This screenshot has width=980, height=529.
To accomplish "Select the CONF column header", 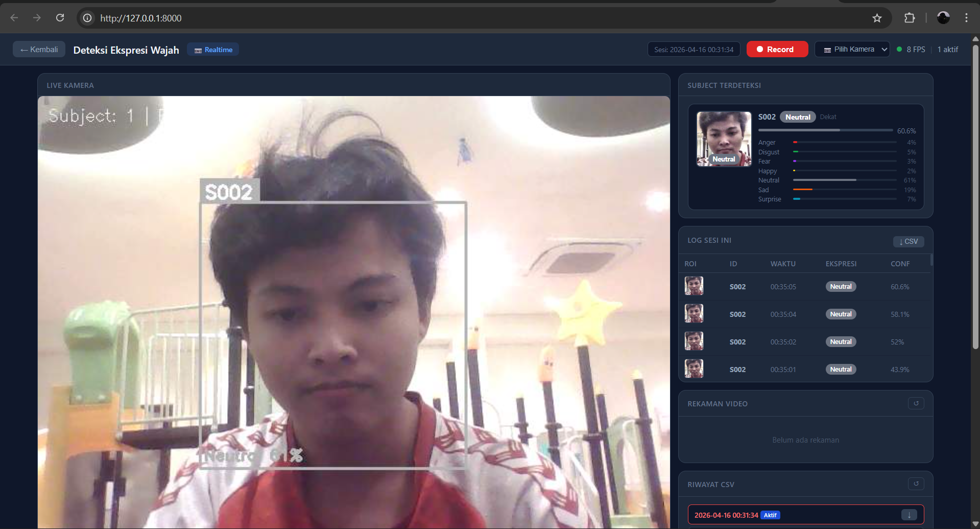I will pos(900,264).
